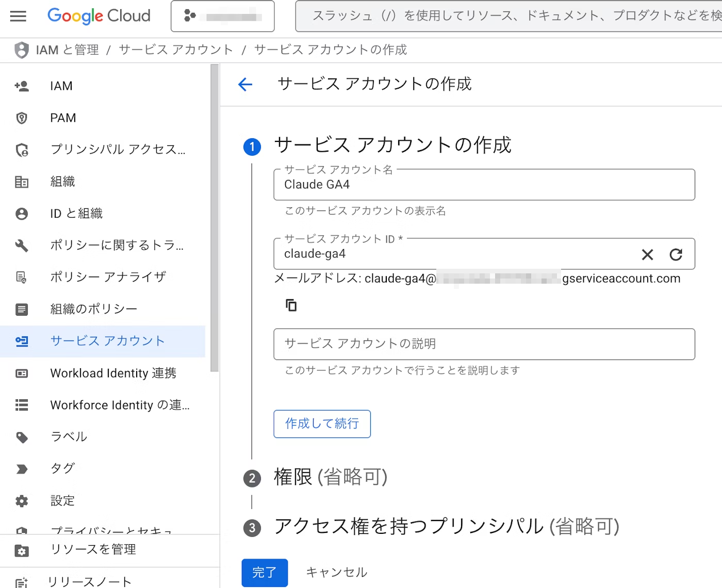The height and width of the screenshot is (588, 722).
Task: Open プリンシパル アクセス sidebar item
Action: click(x=118, y=150)
